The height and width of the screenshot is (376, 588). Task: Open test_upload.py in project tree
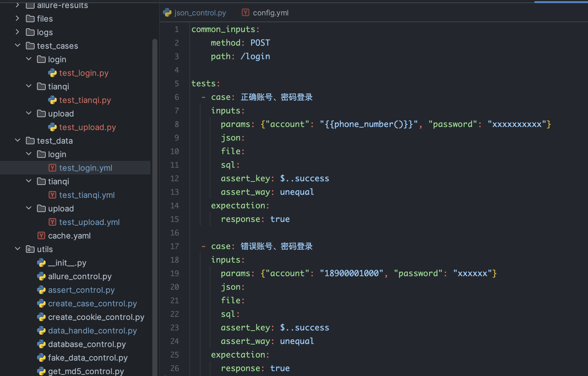coord(87,127)
